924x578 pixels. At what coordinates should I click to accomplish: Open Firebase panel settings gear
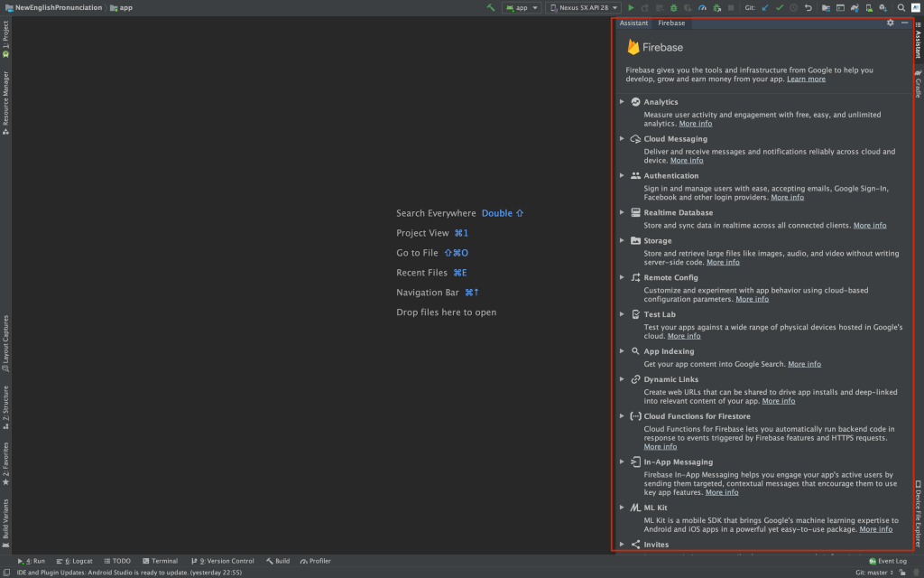[891, 23]
